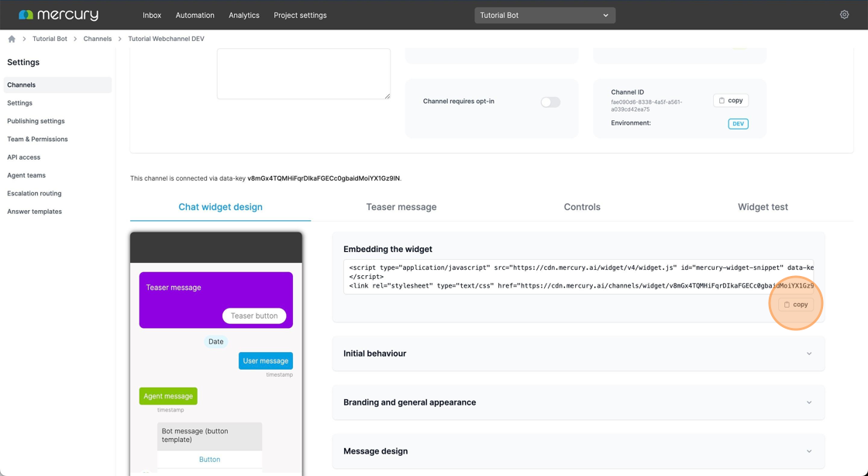Screen dimensions: 868x476
Task: Open the settings gear icon
Action: click(844, 15)
